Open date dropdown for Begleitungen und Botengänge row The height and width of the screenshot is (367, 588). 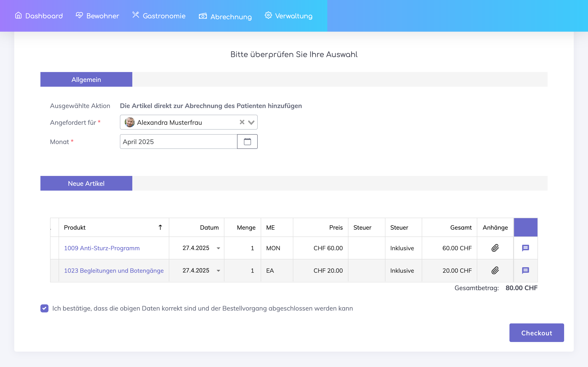pyautogui.click(x=218, y=271)
